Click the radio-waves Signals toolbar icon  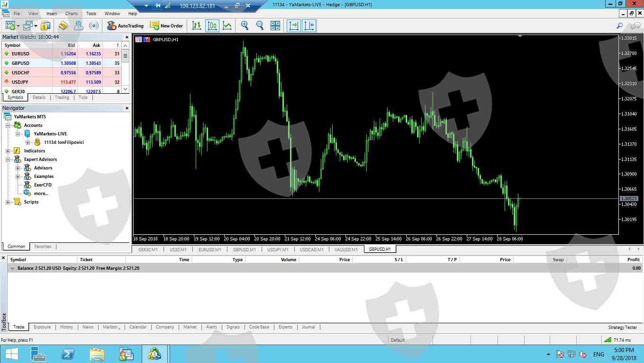coord(94,26)
